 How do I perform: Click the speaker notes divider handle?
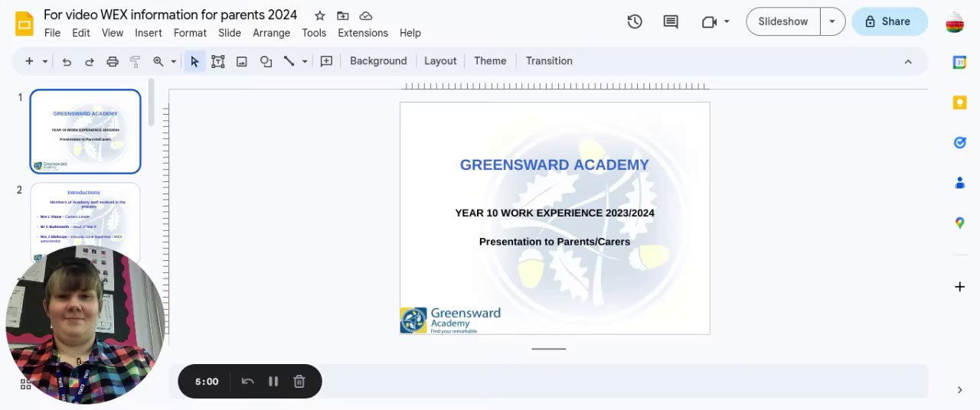pyautogui.click(x=549, y=349)
